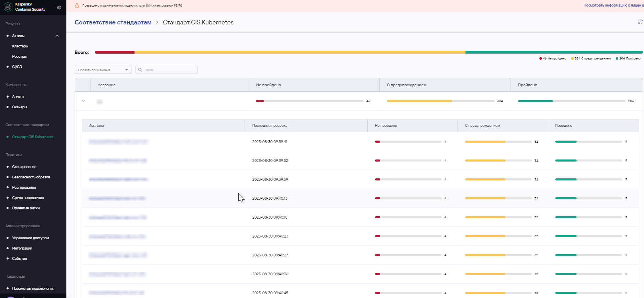
Task: Click the magnifier icon in search field
Action: click(x=140, y=70)
